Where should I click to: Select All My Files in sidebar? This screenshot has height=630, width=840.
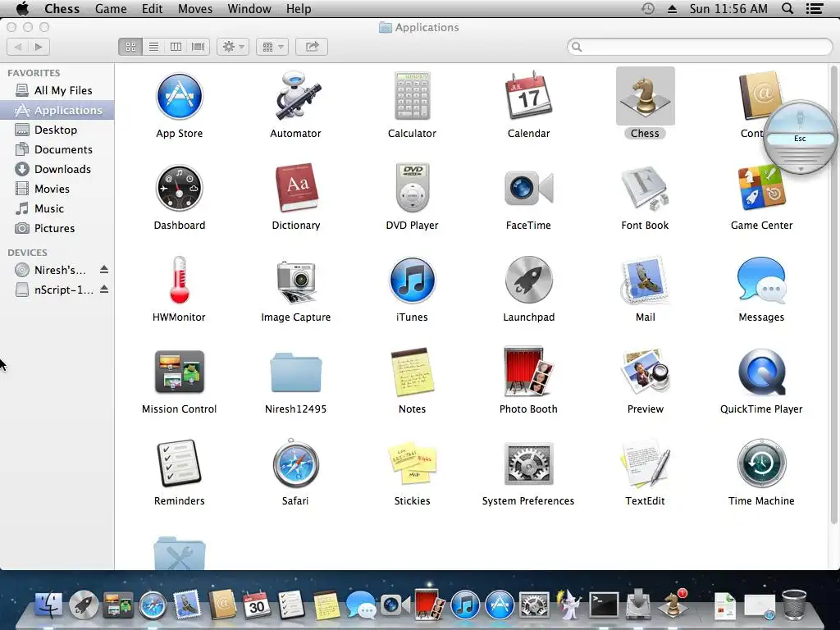click(57, 90)
